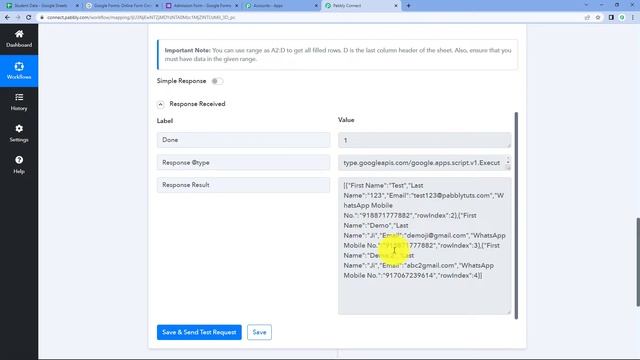Click the site lock icon in address bar
This screenshot has height=360, width=640.
(42, 18)
